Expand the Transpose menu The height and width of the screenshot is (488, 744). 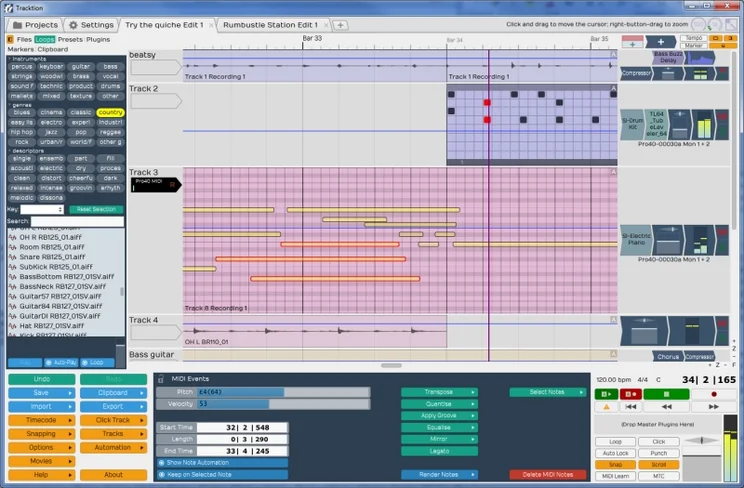[x=439, y=392]
